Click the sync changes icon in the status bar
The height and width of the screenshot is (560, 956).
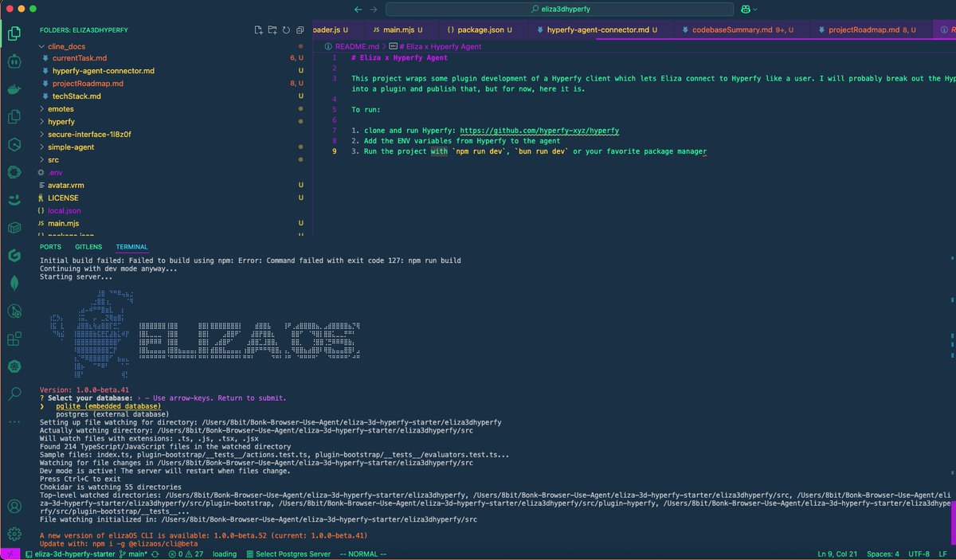click(155, 554)
